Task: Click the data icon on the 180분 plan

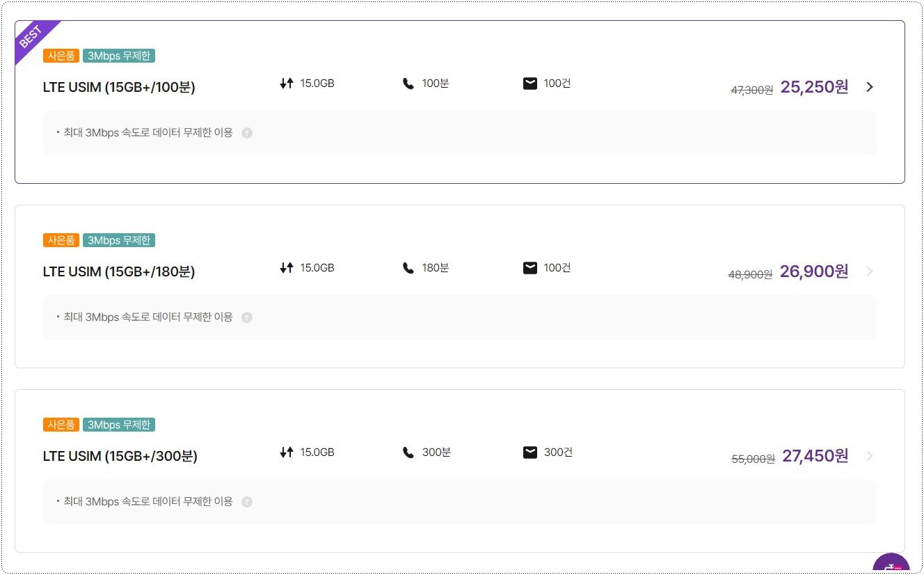Action: pos(286,267)
